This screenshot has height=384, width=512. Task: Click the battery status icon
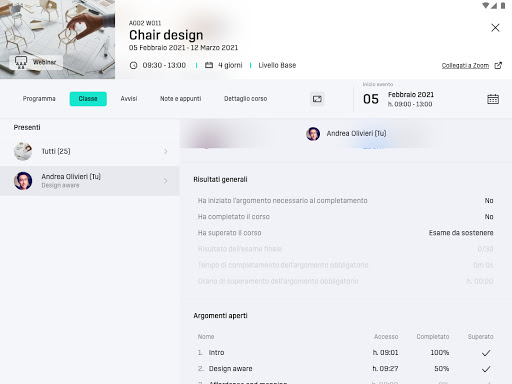503,6
